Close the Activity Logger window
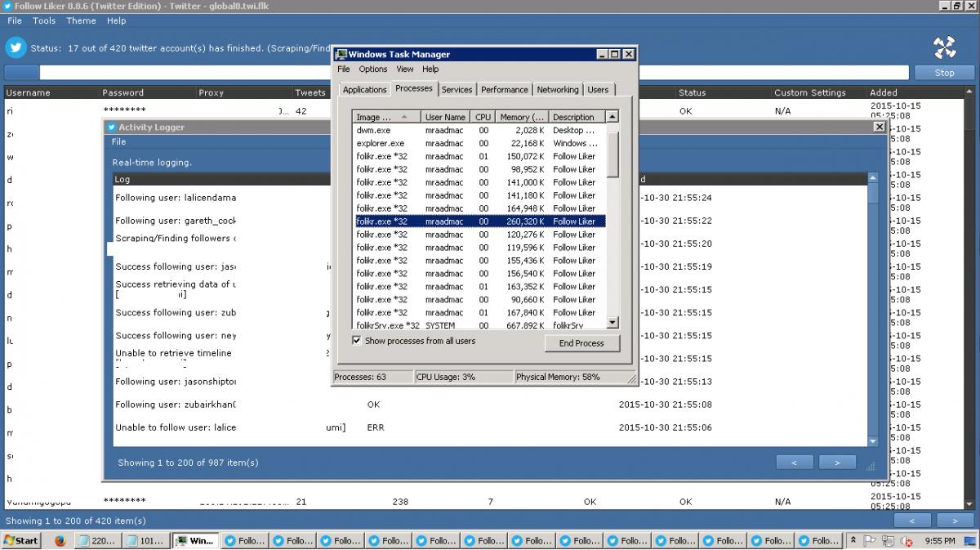This screenshot has width=980, height=550. click(880, 127)
